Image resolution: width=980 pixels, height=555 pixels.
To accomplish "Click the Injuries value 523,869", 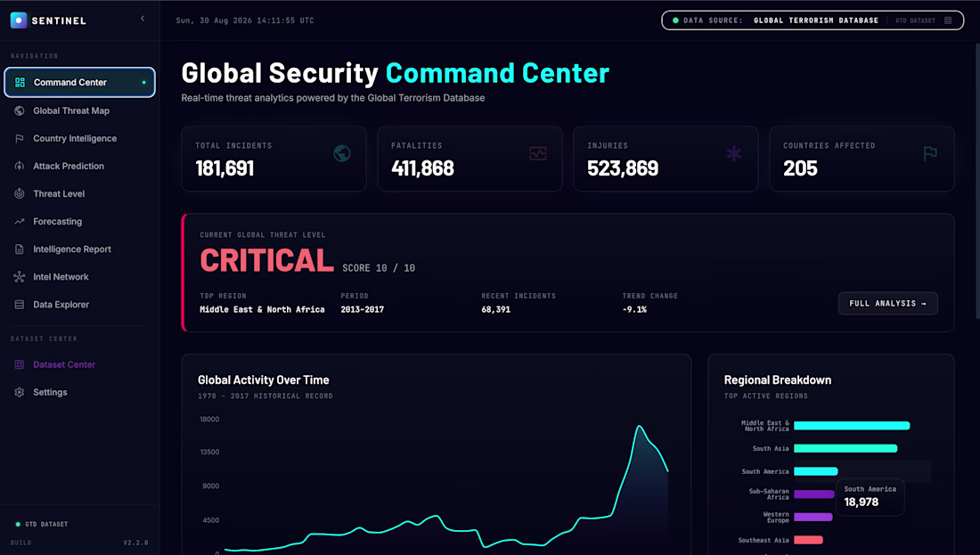I will [623, 168].
